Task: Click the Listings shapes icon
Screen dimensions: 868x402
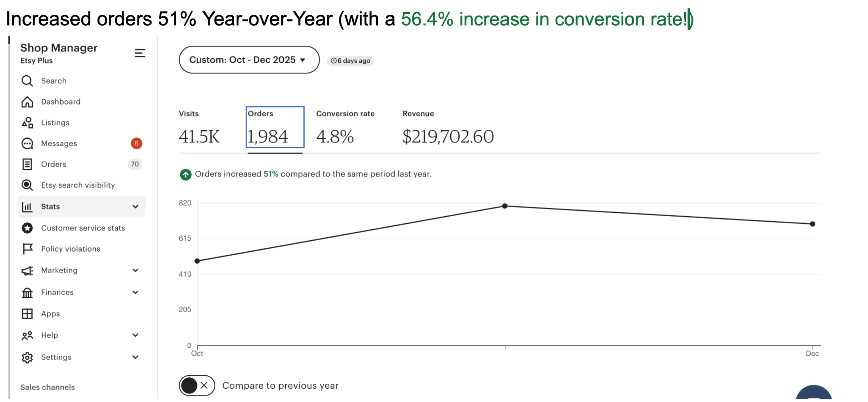Action: 27,123
